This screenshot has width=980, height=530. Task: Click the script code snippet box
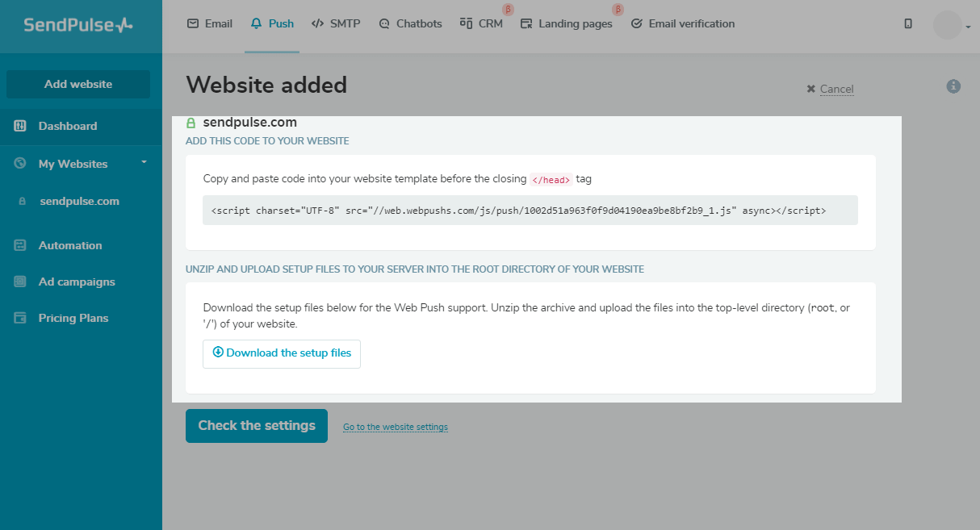(530, 211)
